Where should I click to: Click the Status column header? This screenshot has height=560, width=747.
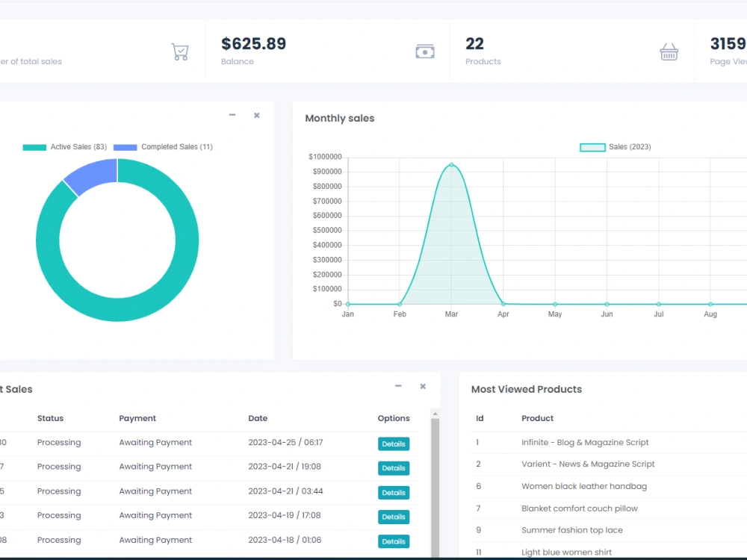point(50,418)
